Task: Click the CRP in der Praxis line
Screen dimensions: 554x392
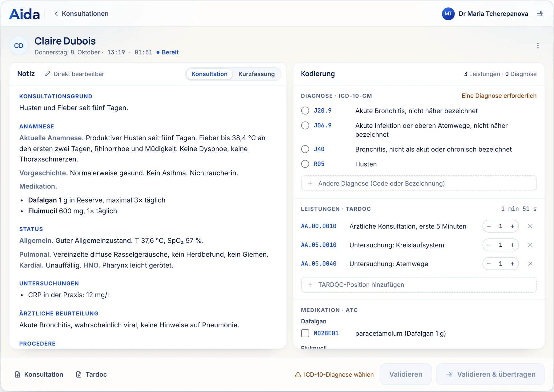Action: (68, 295)
